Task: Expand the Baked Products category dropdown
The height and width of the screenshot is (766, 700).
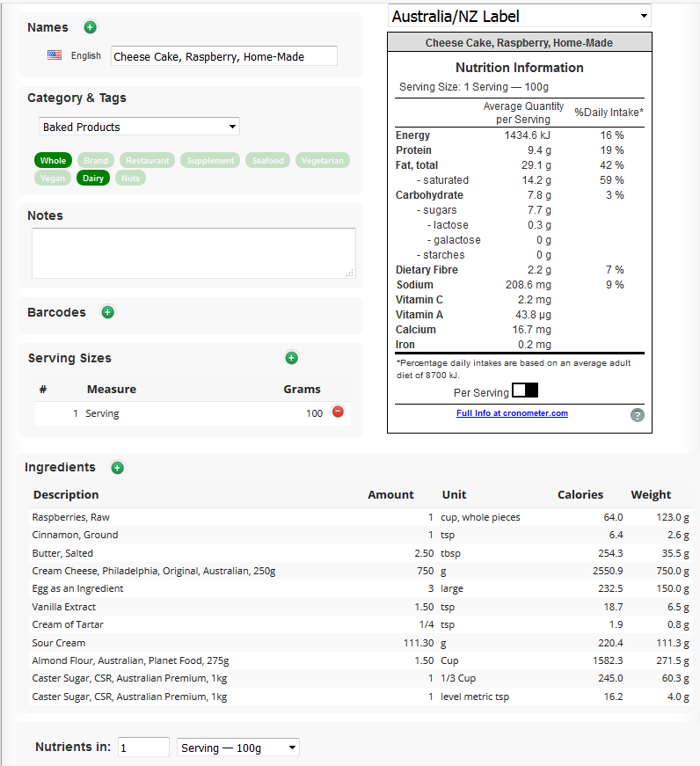Action: pos(139,127)
